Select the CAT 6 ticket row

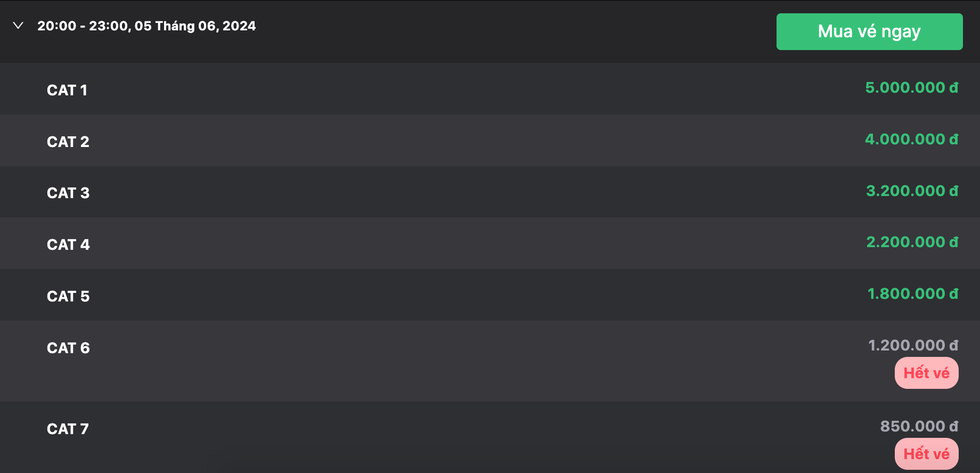[x=490, y=361]
